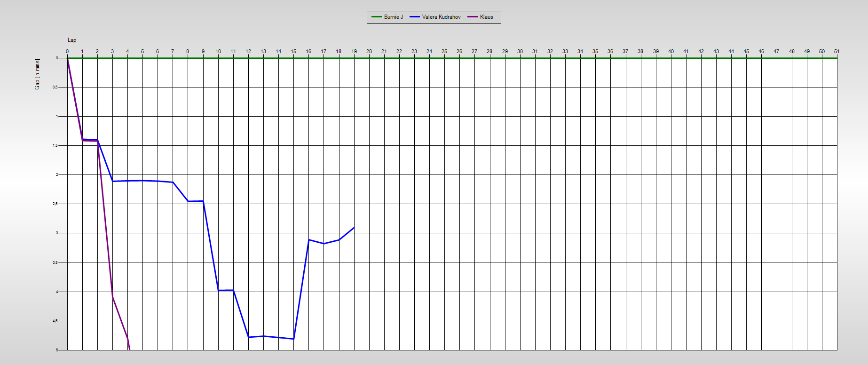Click the 5 label on the gap axis

(x=57, y=350)
